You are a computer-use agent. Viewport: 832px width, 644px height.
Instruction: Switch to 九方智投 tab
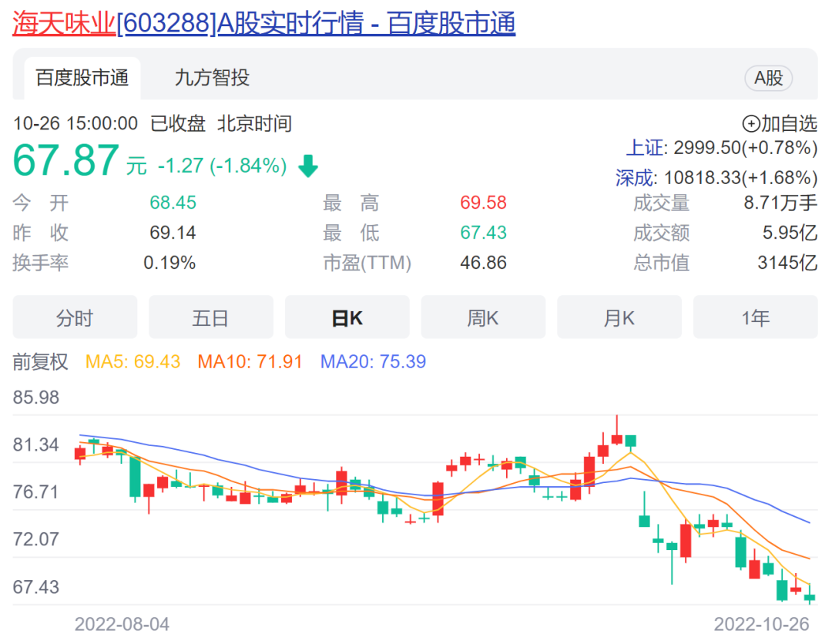tap(212, 78)
